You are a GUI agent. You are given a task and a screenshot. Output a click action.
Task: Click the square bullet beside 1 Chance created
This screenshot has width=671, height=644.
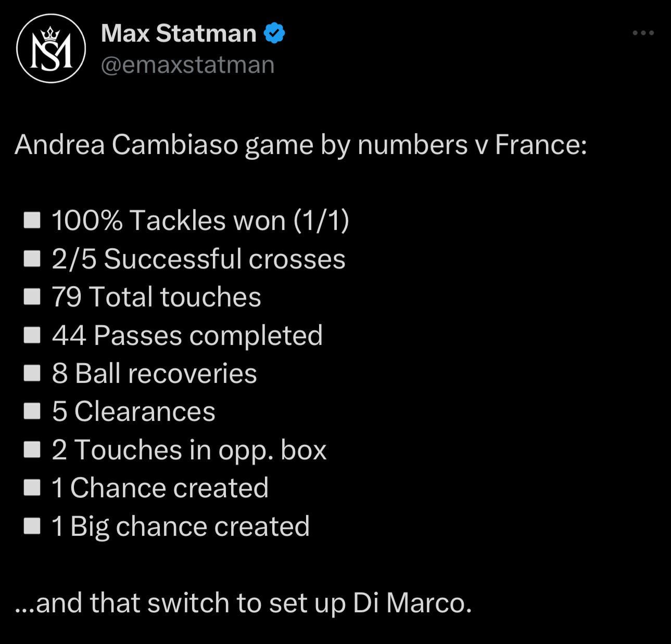(x=32, y=488)
